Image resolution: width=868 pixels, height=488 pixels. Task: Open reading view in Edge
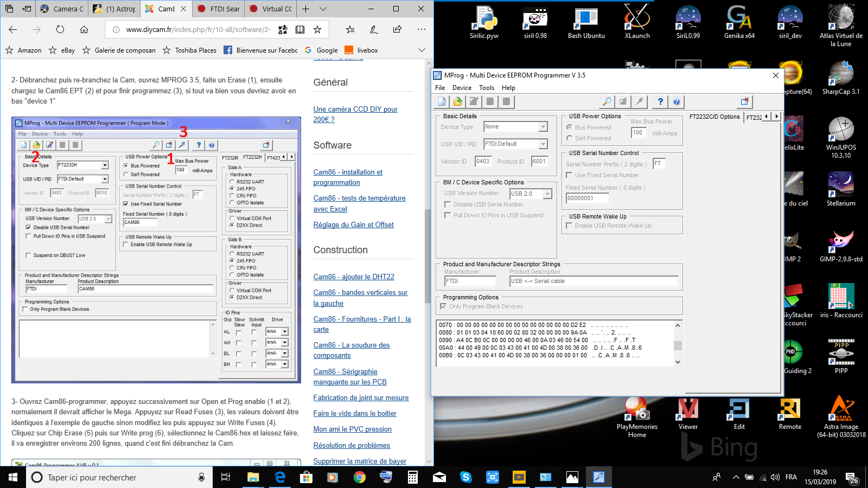(300, 29)
